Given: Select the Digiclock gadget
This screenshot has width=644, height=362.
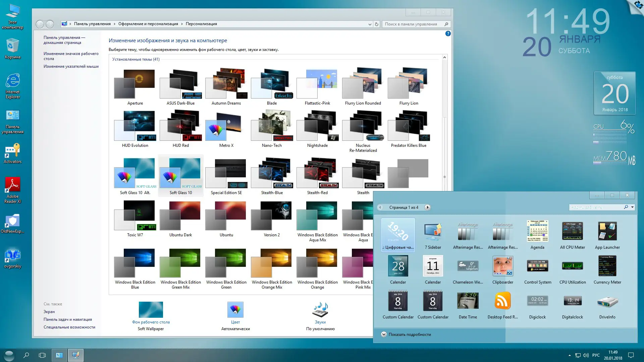Looking at the screenshot, I should (537, 301).
